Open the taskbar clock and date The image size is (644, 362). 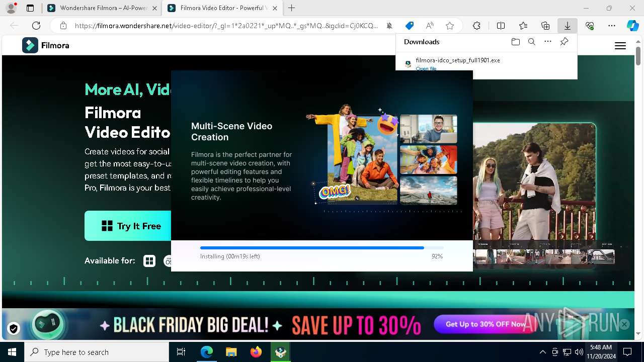click(601, 352)
